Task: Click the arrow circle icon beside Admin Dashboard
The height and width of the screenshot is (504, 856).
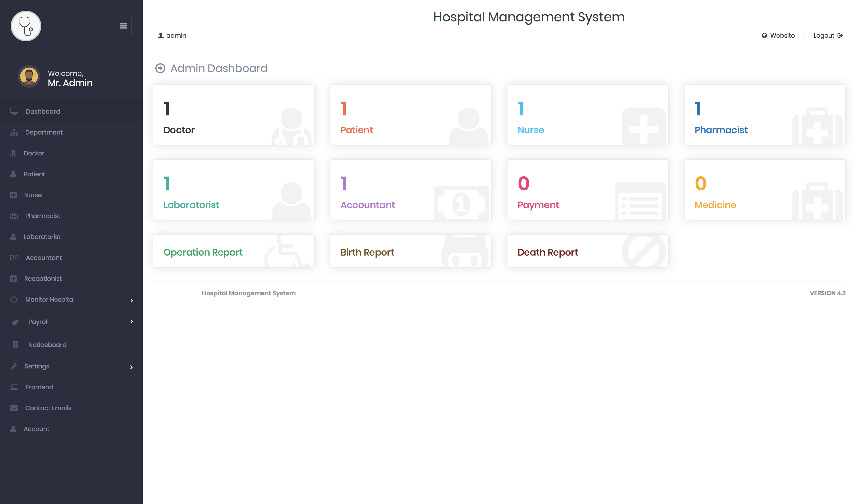Action: [x=160, y=68]
